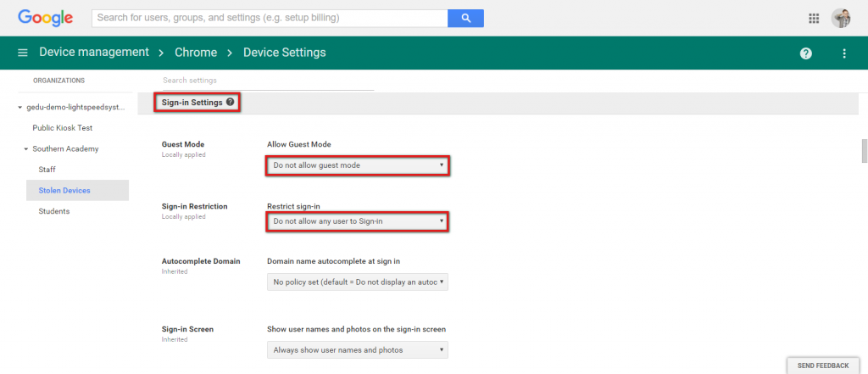This screenshot has height=374, width=868.
Task: Click the blue search magnifier button
Action: (465, 18)
